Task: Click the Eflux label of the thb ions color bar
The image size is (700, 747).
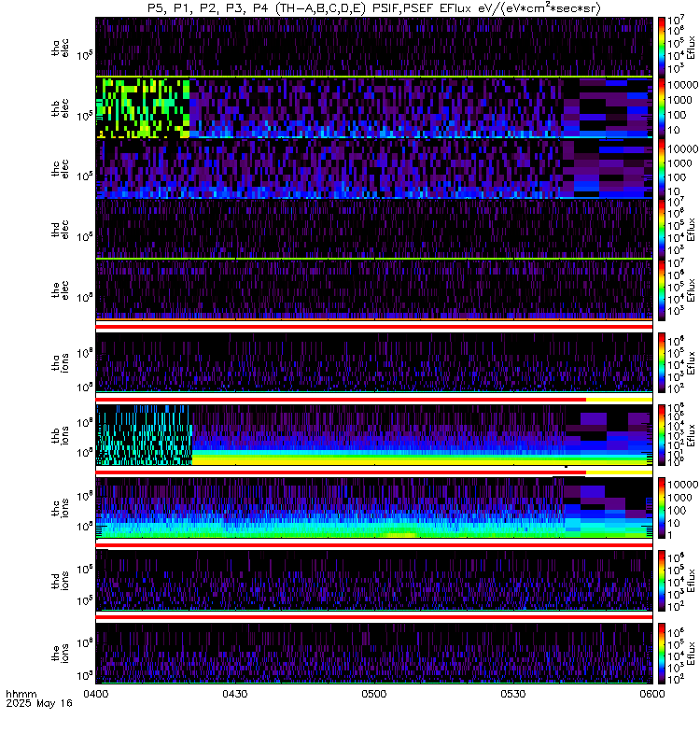Action: coord(691,435)
